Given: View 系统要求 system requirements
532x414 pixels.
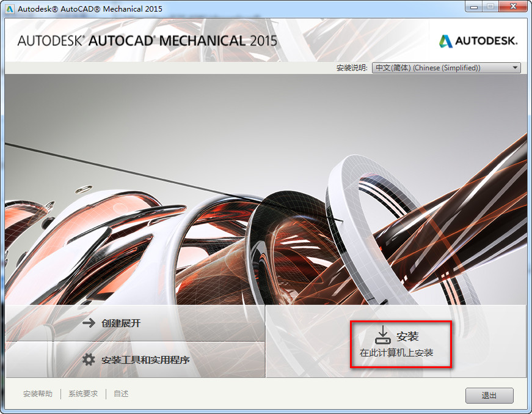Looking at the screenshot, I should [x=83, y=394].
